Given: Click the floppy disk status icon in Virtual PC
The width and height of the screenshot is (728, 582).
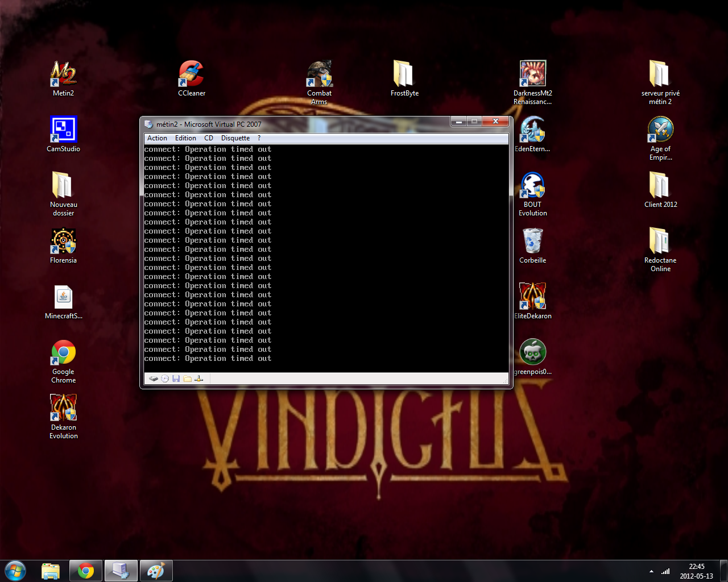Looking at the screenshot, I should click(176, 379).
